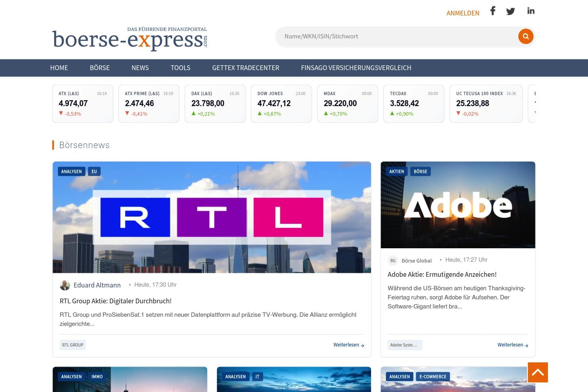Open the TECDAX index card
Image resolution: width=588 pixels, height=392 pixels.
414,104
